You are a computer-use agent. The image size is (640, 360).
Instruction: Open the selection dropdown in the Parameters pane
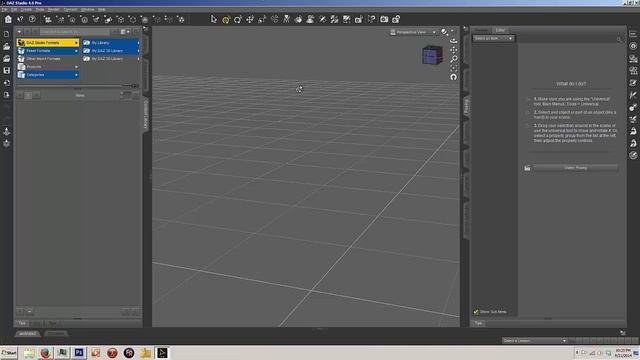coord(493,38)
